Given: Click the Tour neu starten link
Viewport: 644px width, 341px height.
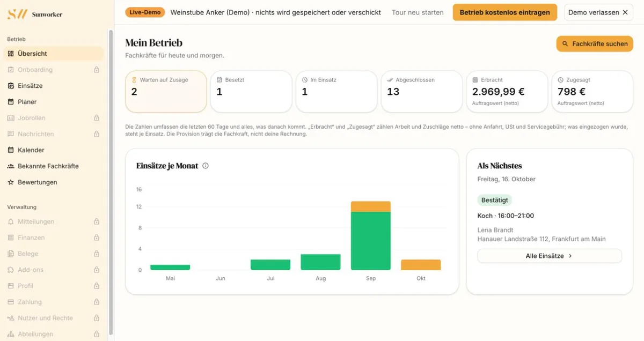Looking at the screenshot, I should 418,12.
